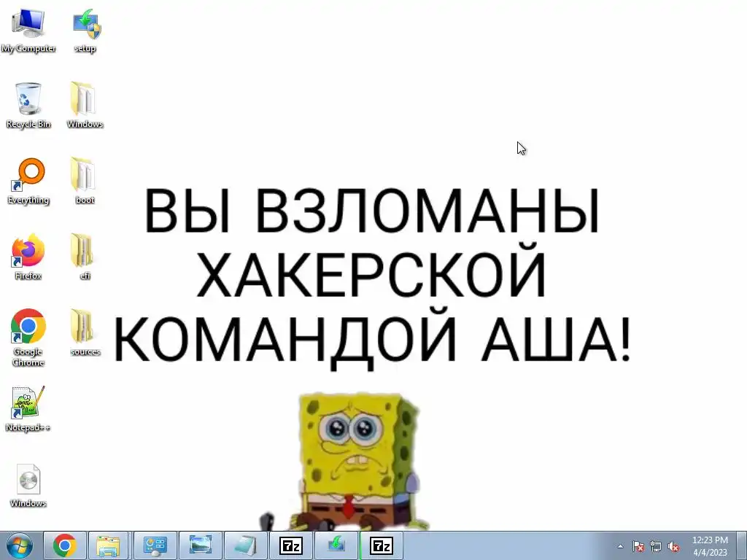Launch the Firefox desktop shortcut

(28, 256)
